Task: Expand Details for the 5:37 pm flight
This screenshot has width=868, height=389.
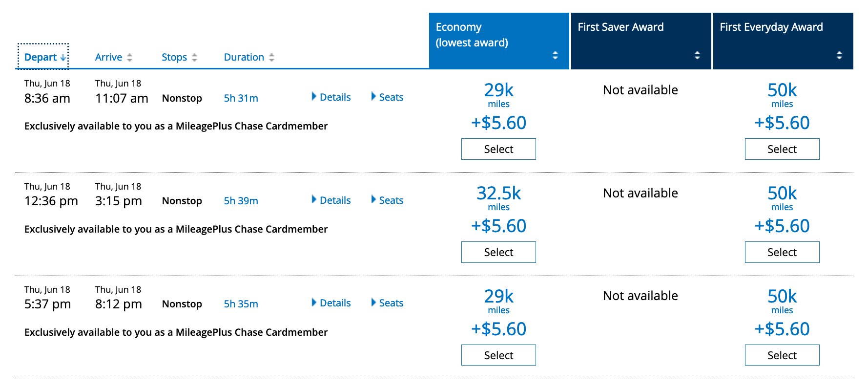Action: pos(331,303)
